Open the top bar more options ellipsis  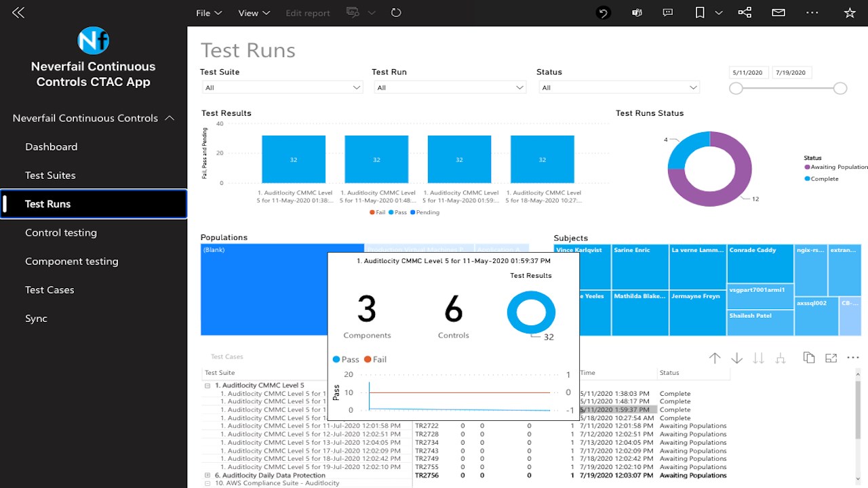click(x=812, y=13)
